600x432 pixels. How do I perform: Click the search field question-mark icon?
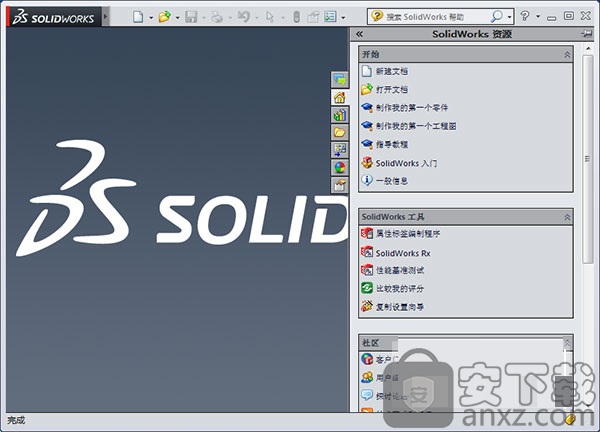[x=377, y=16]
